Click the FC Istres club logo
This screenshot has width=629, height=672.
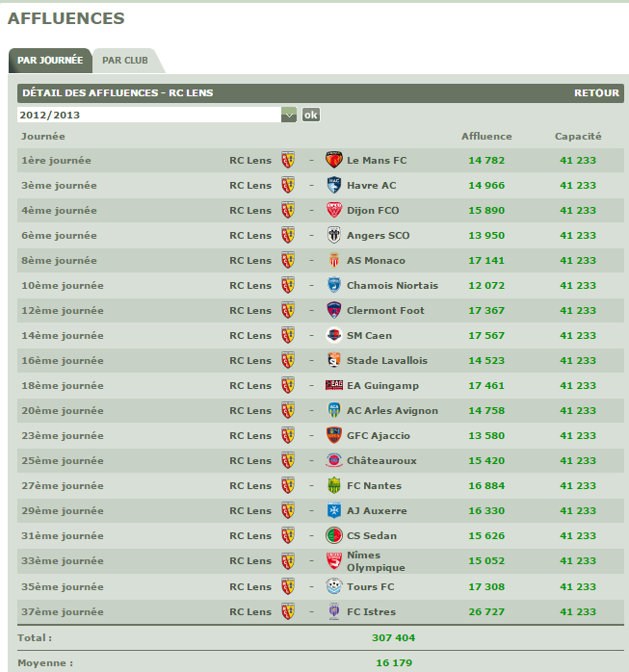(334, 611)
